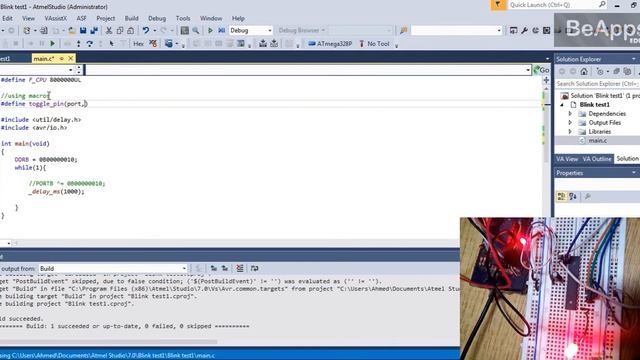The height and width of the screenshot is (360, 640).
Task: Toggle pin on the main.c tab
Action: click(62, 58)
